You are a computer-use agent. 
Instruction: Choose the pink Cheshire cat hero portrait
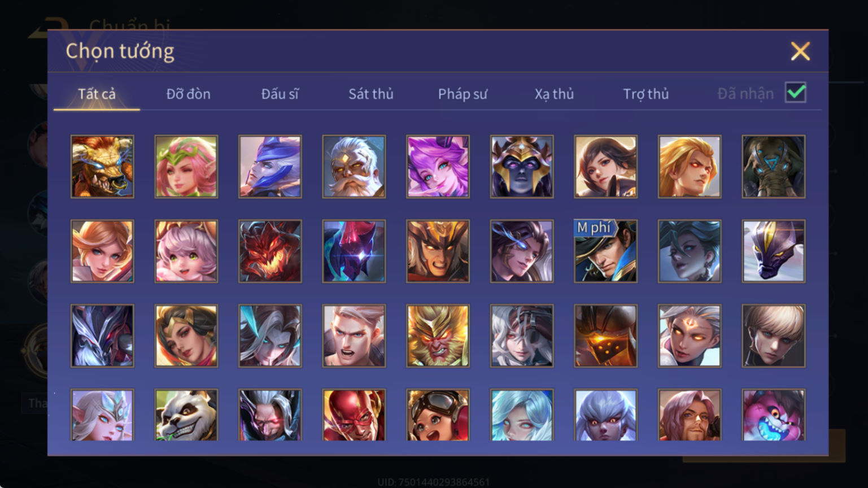click(774, 415)
